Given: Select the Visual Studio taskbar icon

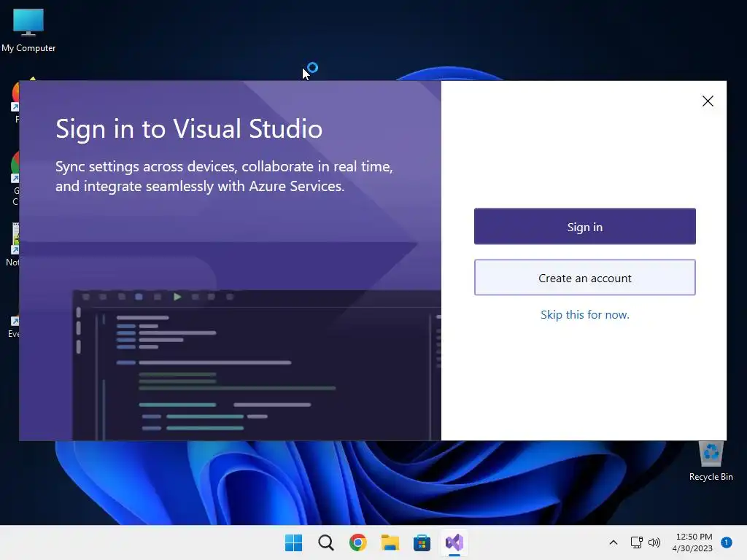Looking at the screenshot, I should (454, 542).
